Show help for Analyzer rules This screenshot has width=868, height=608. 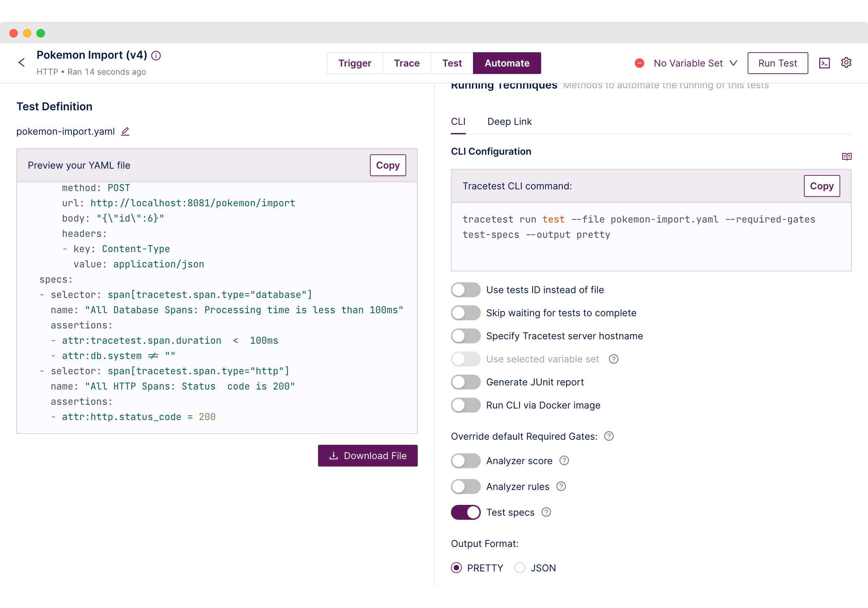tap(561, 486)
